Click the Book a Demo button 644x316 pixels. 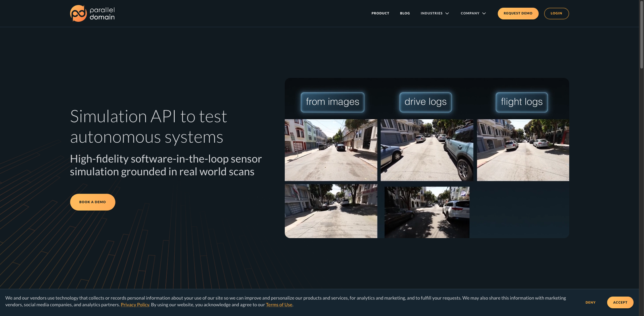pyautogui.click(x=93, y=202)
